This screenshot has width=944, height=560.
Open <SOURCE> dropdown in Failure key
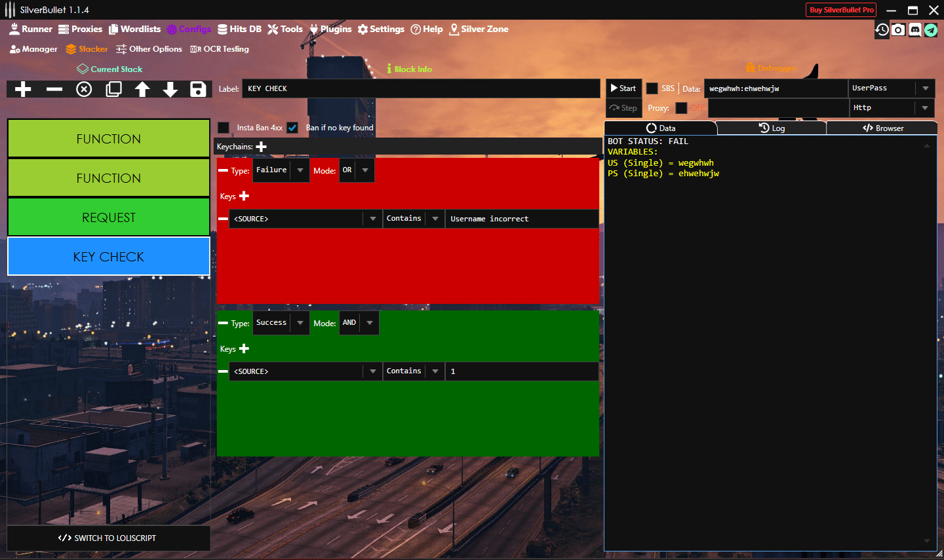pyautogui.click(x=306, y=219)
